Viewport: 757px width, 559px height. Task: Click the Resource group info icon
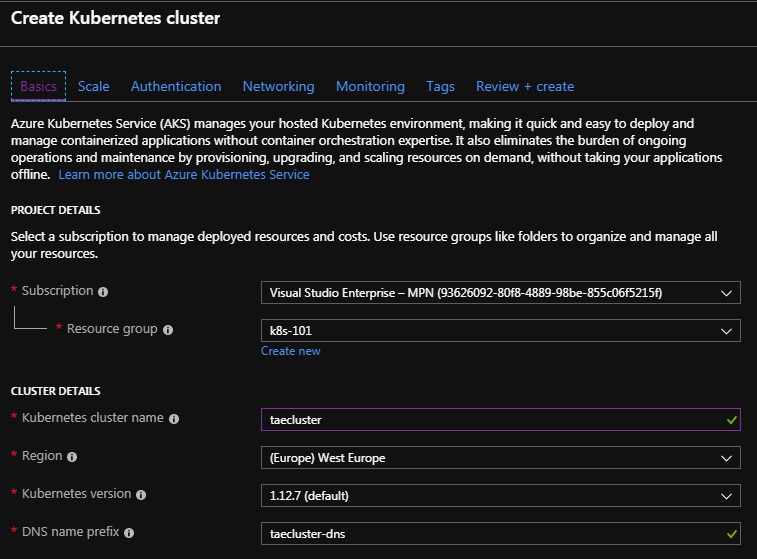click(x=168, y=330)
